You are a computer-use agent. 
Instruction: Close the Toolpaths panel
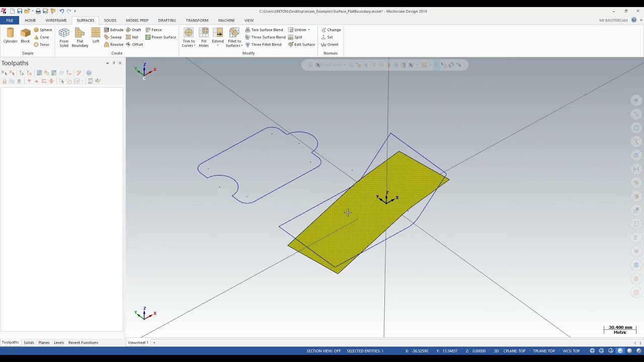point(120,63)
